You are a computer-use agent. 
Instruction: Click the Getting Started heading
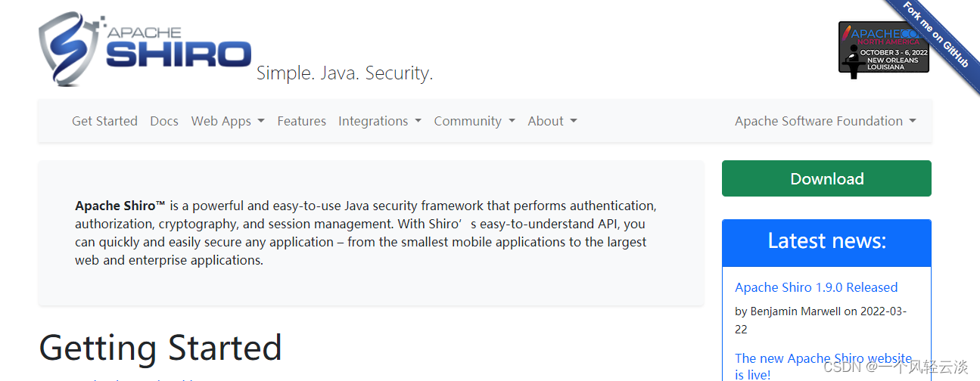pyautogui.click(x=160, y=348)
